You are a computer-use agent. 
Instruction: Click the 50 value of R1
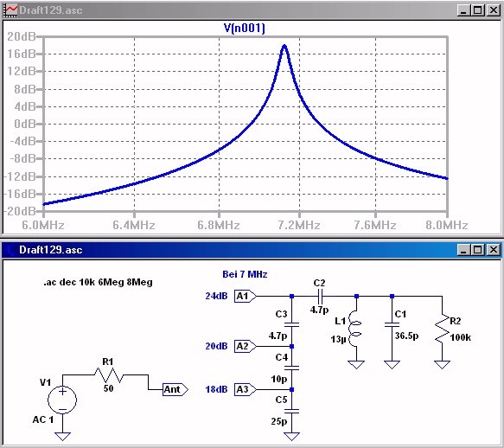click(x=108, y=388)
